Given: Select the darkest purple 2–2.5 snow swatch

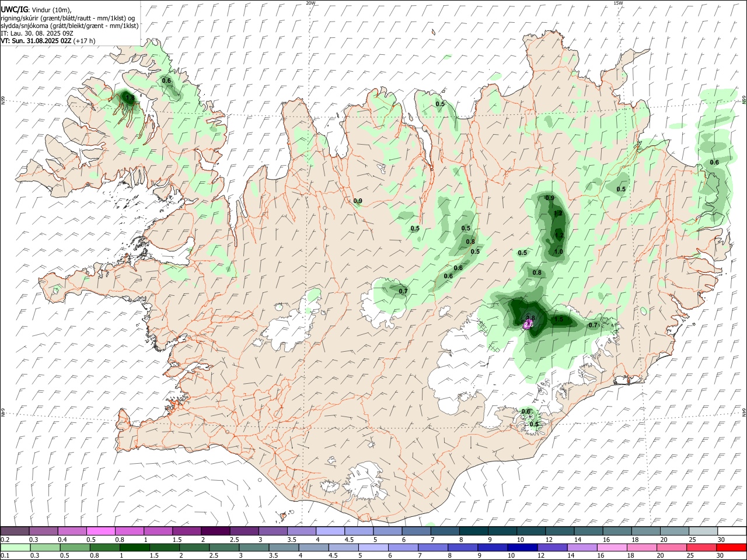Looking at the screenshot, I should click(x=215, y=531).
